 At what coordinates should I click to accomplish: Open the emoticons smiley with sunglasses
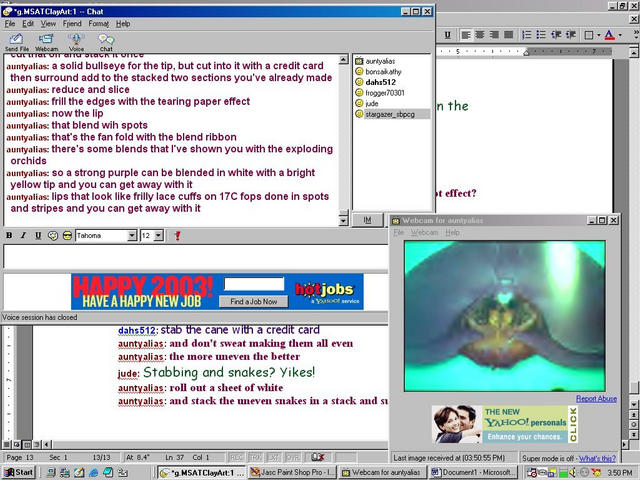pyautogui.click(x=67, y=236)
